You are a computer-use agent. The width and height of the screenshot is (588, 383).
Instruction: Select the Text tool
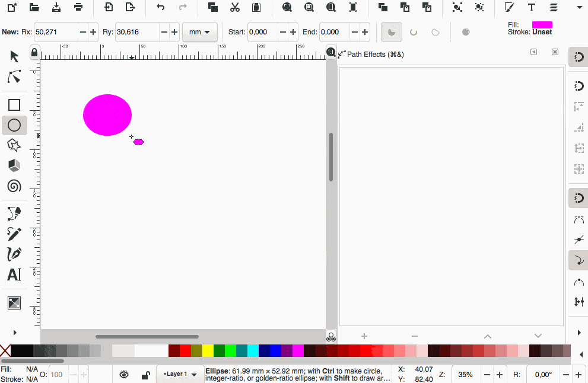pos(14,275)
